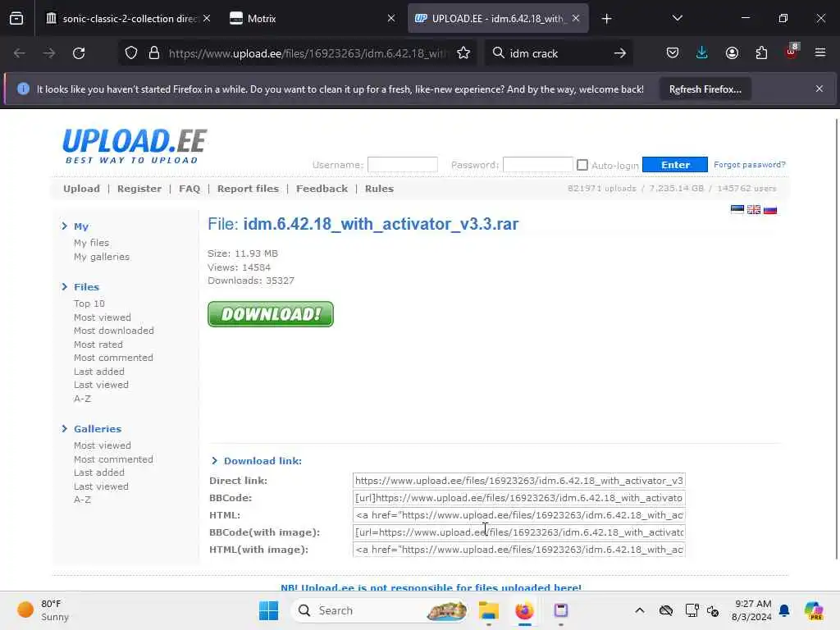Open the Upload menu item
Screen dimensions: 840x630
coord(81,189)
